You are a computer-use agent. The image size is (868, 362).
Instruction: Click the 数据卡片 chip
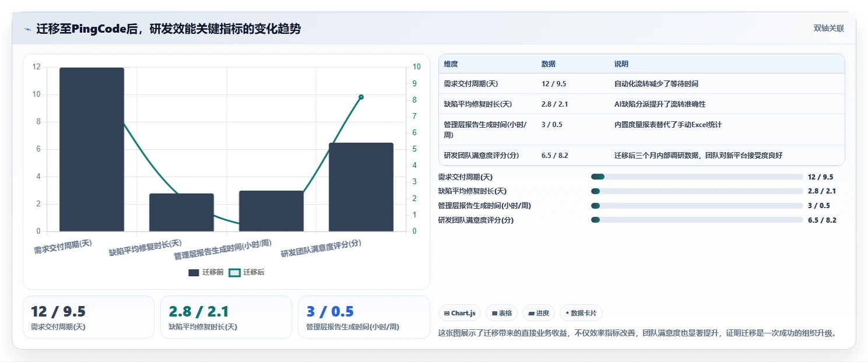coord(581,313)
